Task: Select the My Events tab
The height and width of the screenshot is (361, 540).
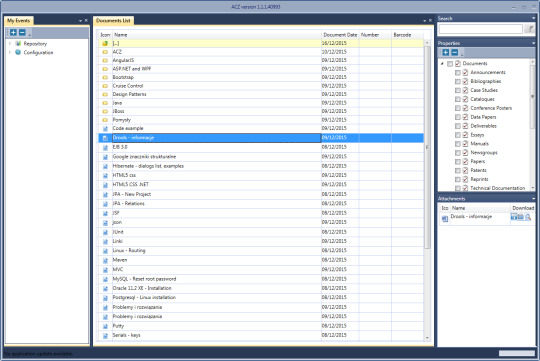Action: click(19, 21)
